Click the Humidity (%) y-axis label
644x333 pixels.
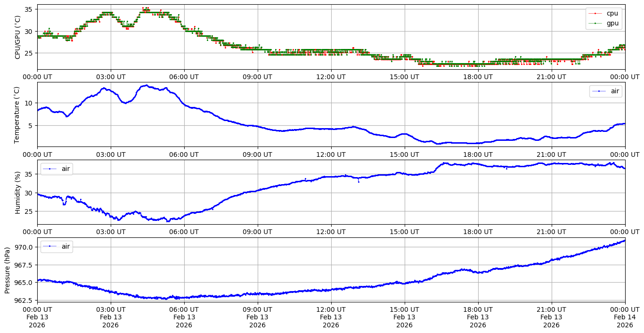pyautogui.click(x=18, y=192)
